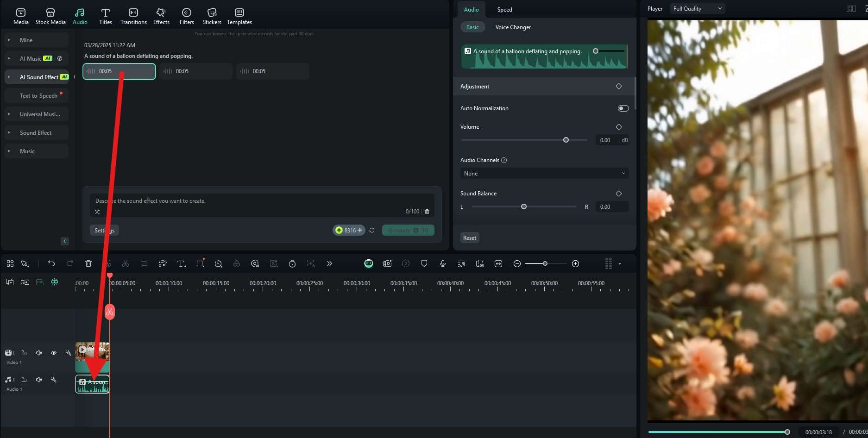Open the Transitions tab

[133, 16]
